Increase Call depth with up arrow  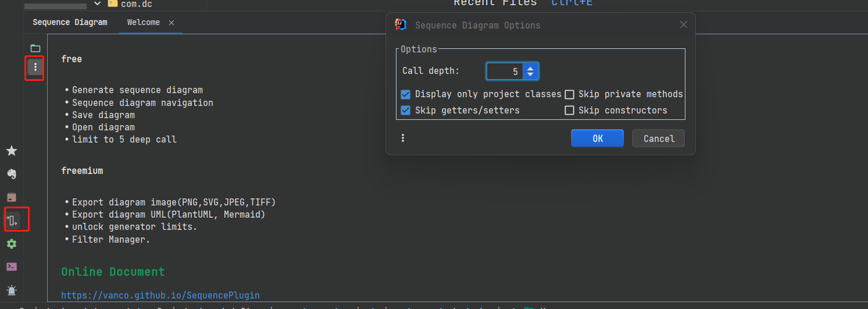(530, 69)
